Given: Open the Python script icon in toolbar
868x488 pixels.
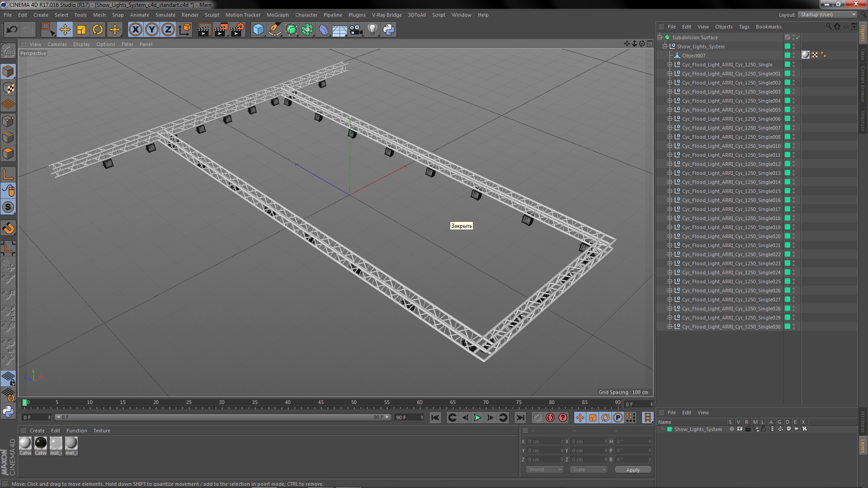Looking at the screenshot, I should (x=389, y=30).
